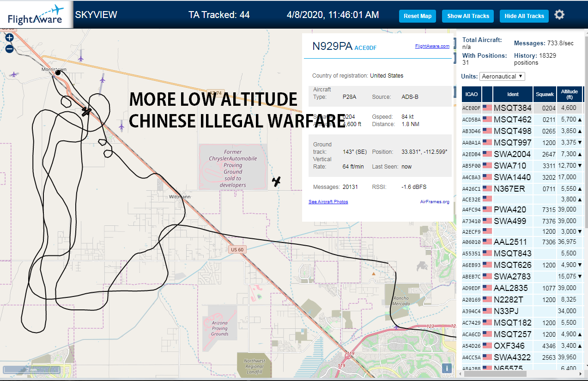The height and width of the screenshot is (381, 588).
Task: Select the MSQT384 aircraft row
Action: (x=522, y=108)
